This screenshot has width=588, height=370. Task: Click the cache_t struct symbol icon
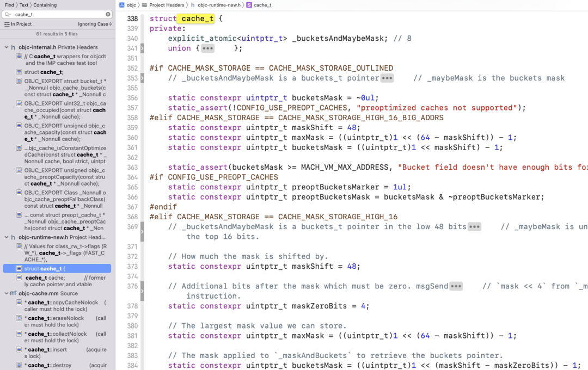(249, 5)
